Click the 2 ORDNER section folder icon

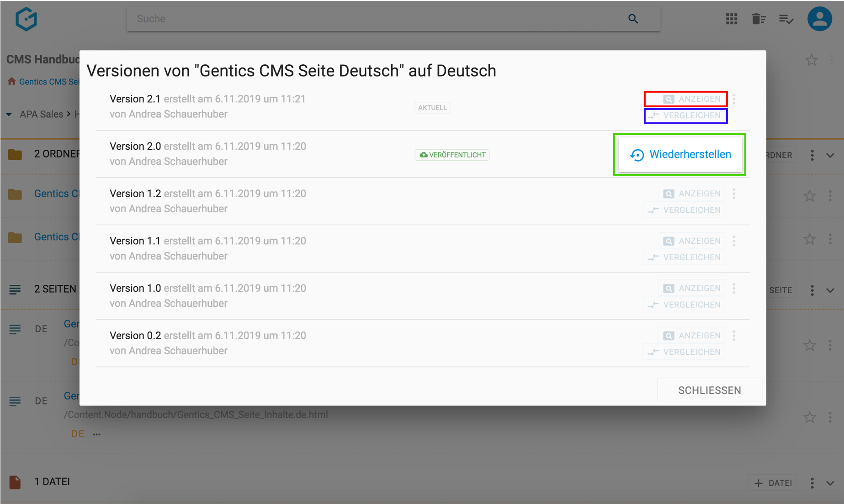click(15, 154)
